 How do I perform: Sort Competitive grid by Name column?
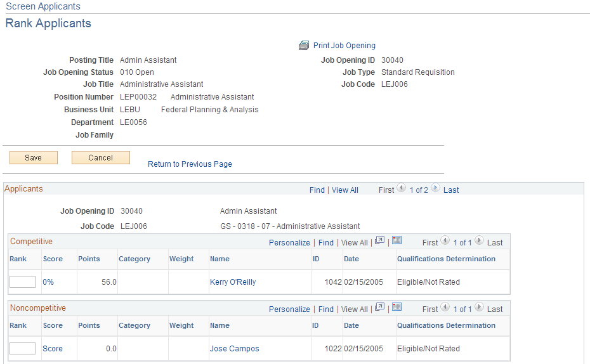tap(220, 259)
